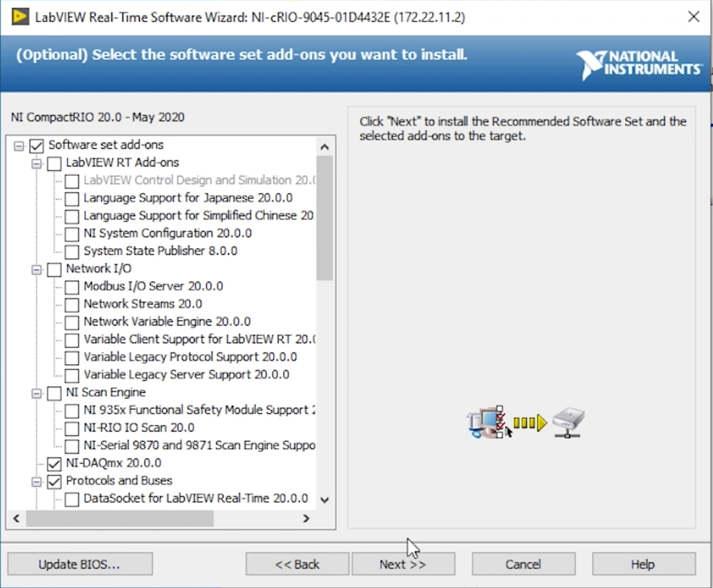Click the LabVIEW wizard title bar icon
The height and width of the screenshot is (588, 713).
pos(20,17)
